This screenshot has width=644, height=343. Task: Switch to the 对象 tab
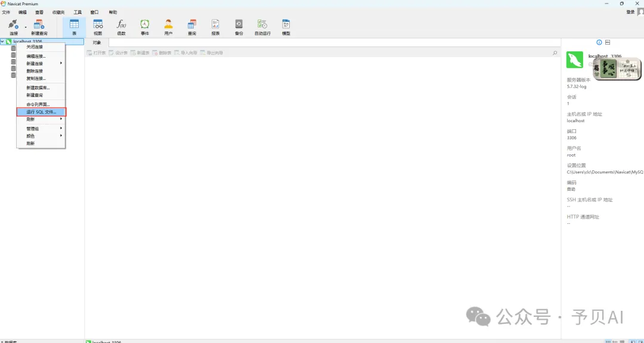pos(97,42)
